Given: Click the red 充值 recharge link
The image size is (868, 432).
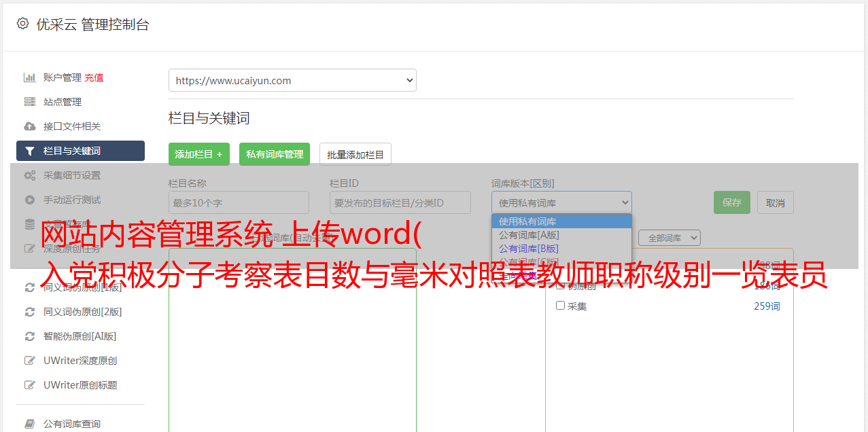Looking at the screenshot, I should 94,77.
